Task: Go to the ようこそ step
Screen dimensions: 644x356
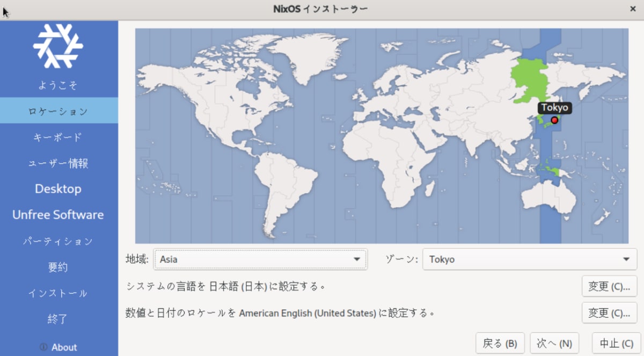Action: pyautogui.click(x=58, y=85)
